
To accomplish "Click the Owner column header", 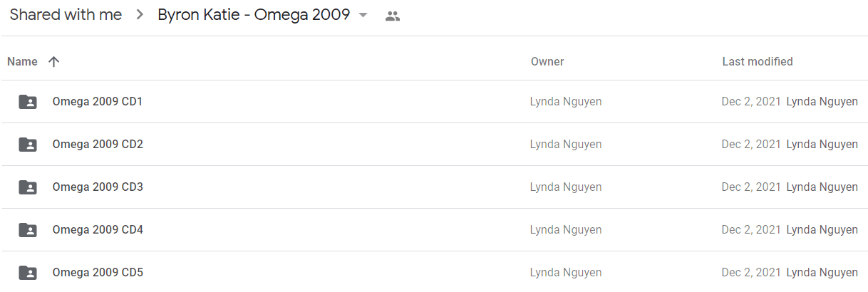I will [x=547, y=62].
